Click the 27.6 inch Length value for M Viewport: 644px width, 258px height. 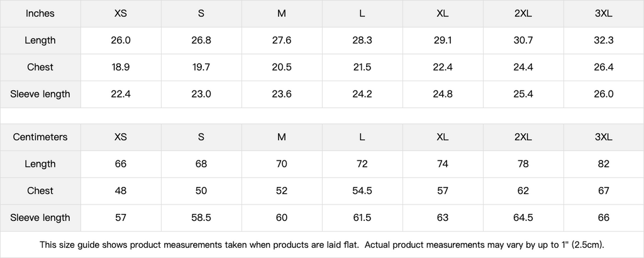(x=282, y=40)
